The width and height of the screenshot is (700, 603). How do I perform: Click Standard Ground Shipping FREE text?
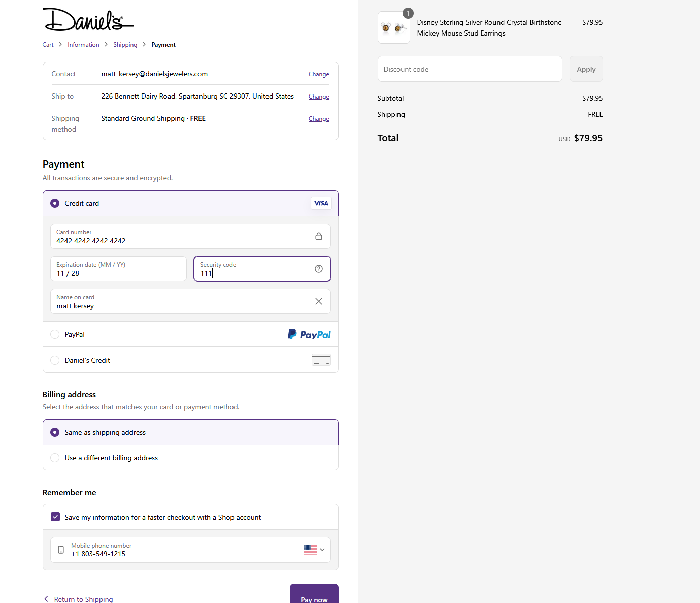[x=153, y=118]
